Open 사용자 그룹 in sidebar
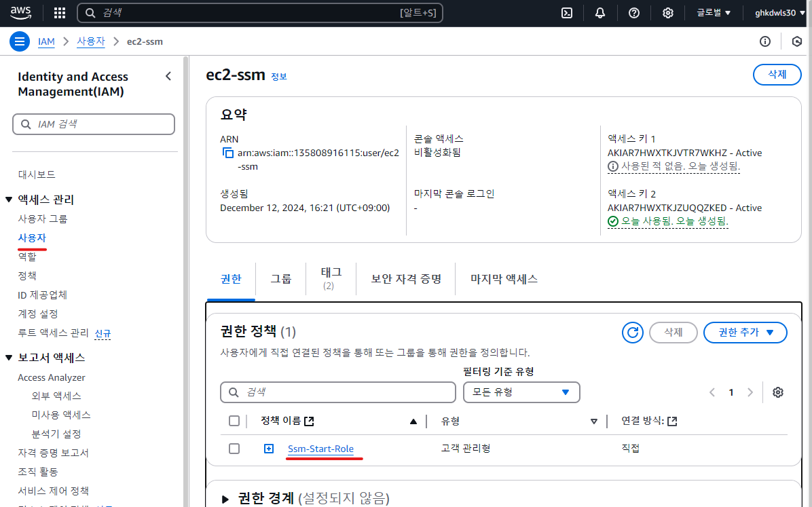This screenshot has height=507, width=812. [x=43, y=219]
